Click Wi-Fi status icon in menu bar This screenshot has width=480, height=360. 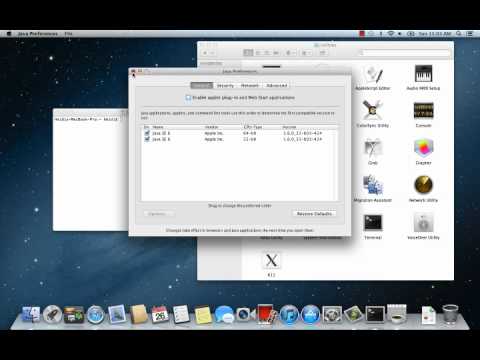tap(391, 34)
